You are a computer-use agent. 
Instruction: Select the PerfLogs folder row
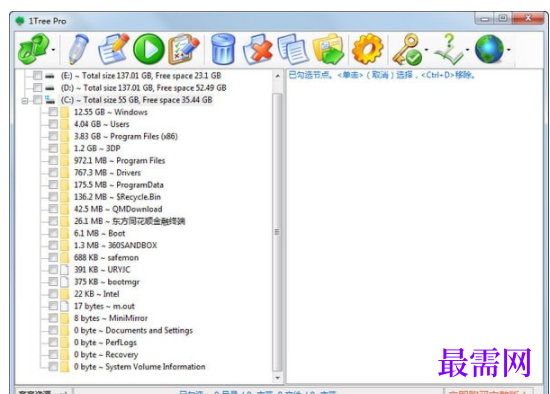tap(105, 342)
